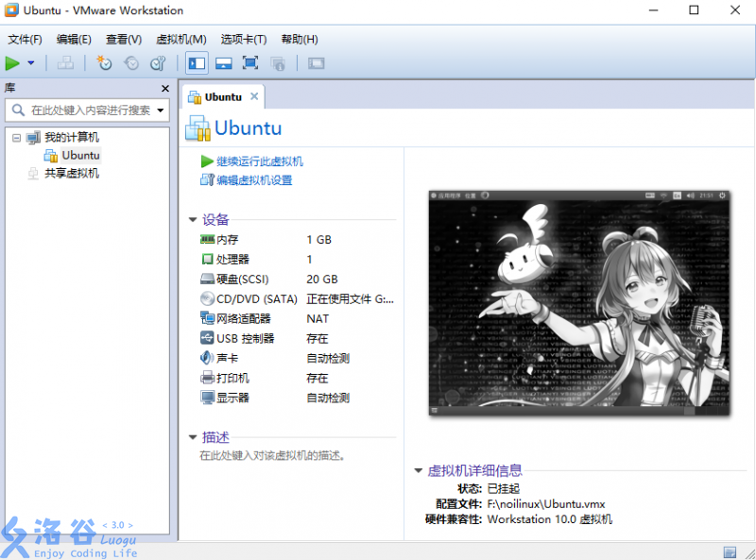Select 我的计算机 in the library tree
The width and height of the screenshot is (756, 560).
pos(72,137)
